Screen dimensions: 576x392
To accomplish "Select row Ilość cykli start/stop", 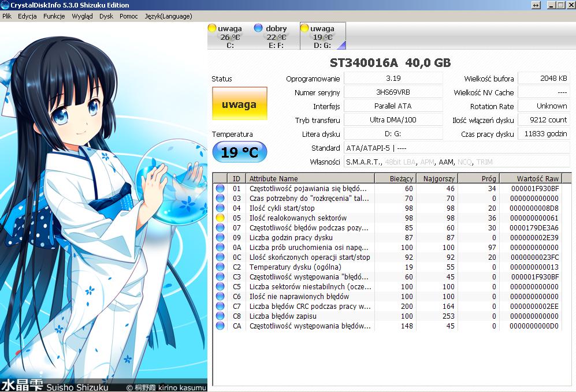I will pyautogui.click(x=387, y=208).
